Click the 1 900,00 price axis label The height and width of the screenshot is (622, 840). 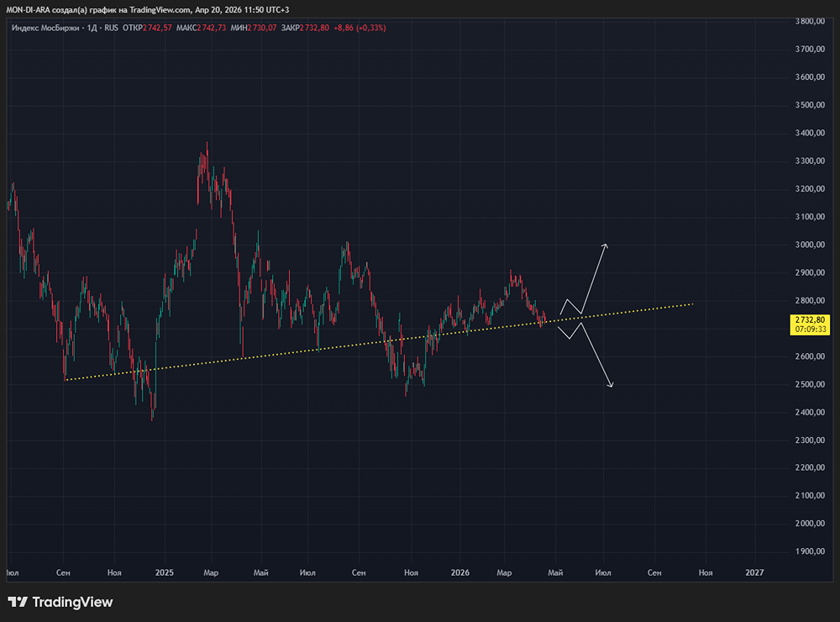pyautogui.click(x=810, y=551)
